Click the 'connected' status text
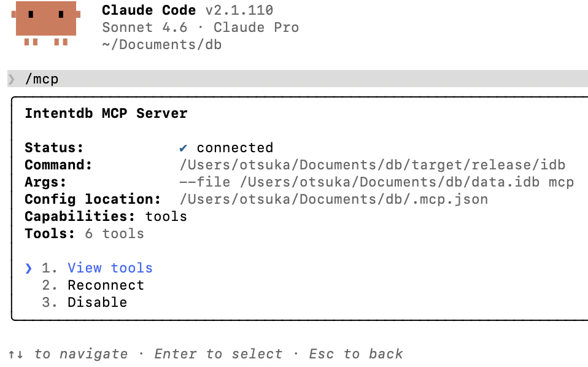 235,148
